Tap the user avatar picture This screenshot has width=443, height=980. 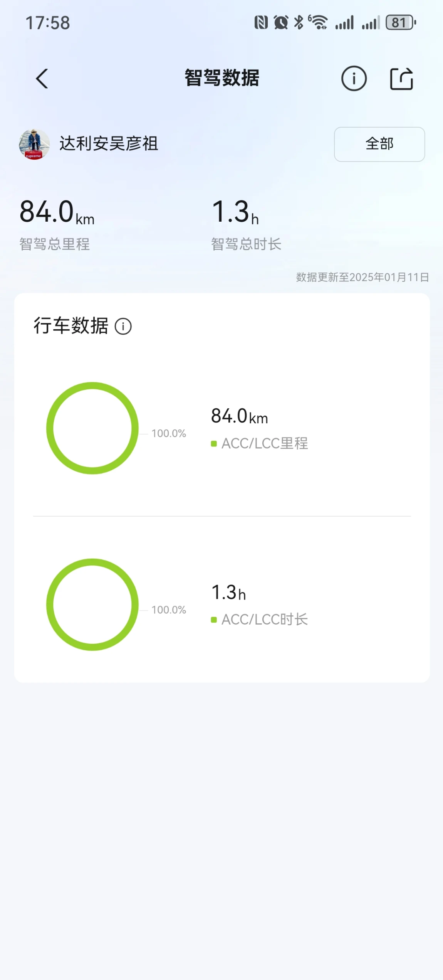[x=34, y=144]
